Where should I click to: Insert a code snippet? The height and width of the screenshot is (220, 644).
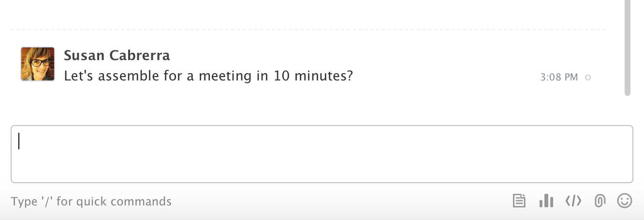[x=573, y=201]
